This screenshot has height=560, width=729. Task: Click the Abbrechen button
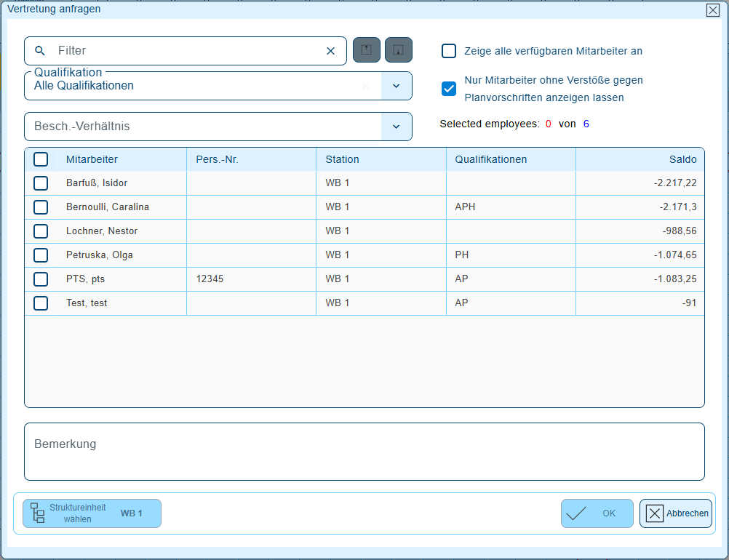pos(676,513)
